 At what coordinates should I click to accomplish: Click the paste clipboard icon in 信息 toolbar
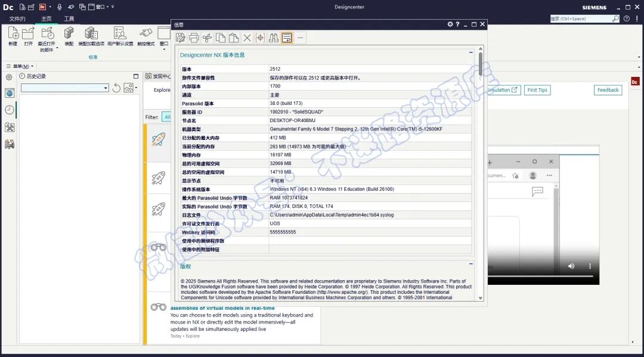(234, 38)
